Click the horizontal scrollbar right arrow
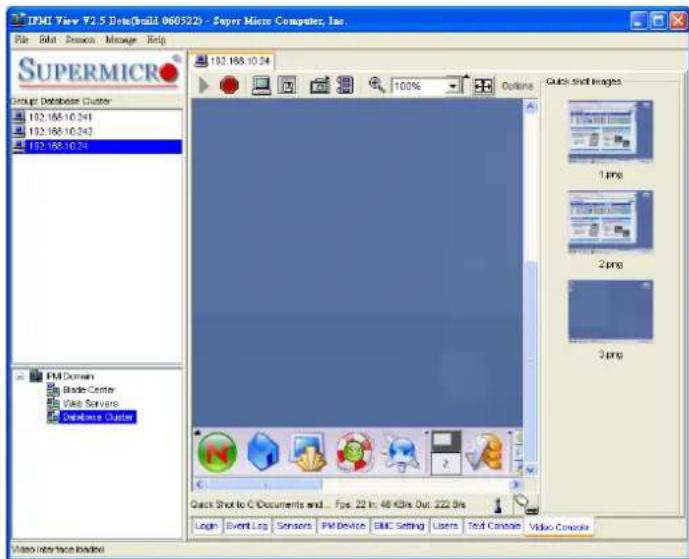 516,484
